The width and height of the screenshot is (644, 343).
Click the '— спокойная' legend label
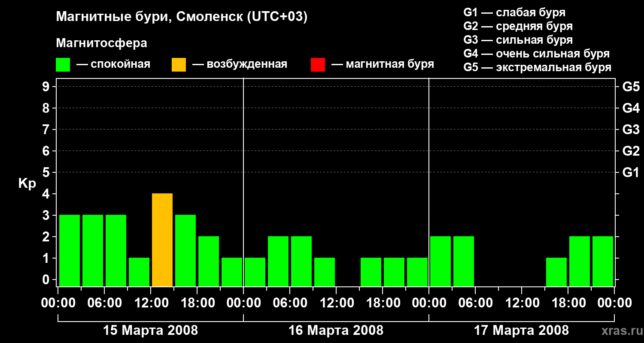pyautogui.click(x=113, y=64)
